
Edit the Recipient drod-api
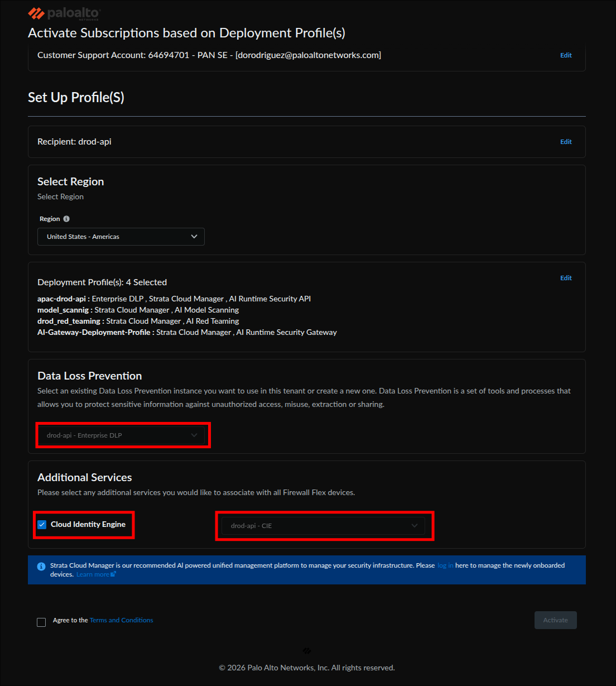click(x=566, y=142)
